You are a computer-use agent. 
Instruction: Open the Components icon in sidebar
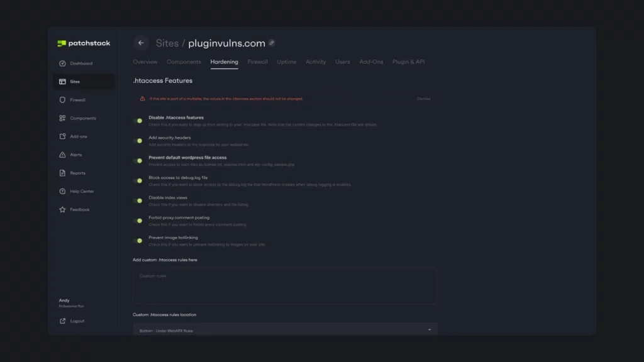pyautogui.click(x=62, y=118)
